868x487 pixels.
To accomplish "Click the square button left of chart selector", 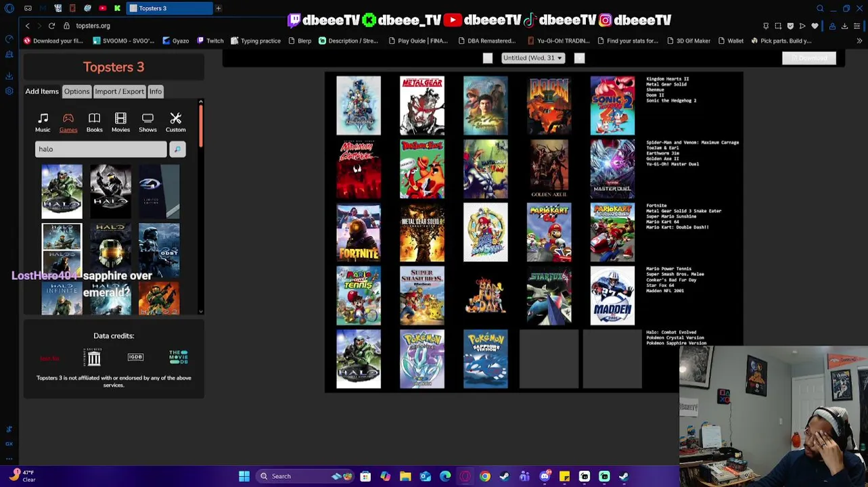I will pos(487,58).
